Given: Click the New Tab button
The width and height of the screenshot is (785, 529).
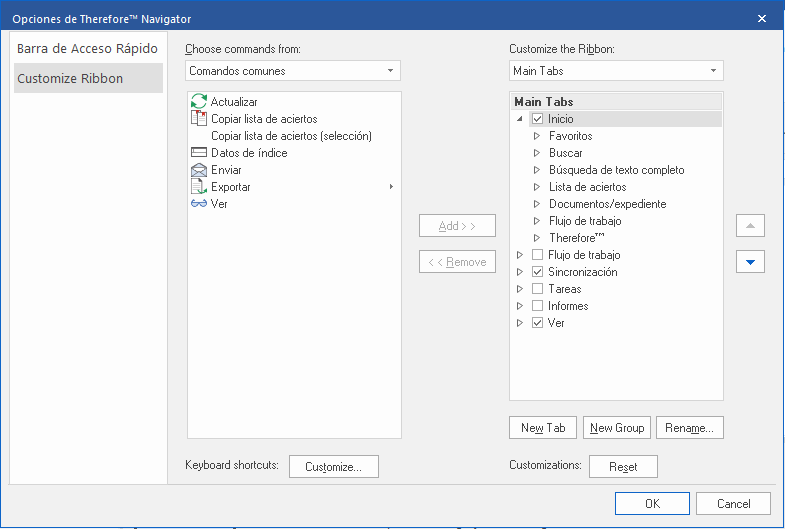Looking at the screenshot, I should click(543, 428).
